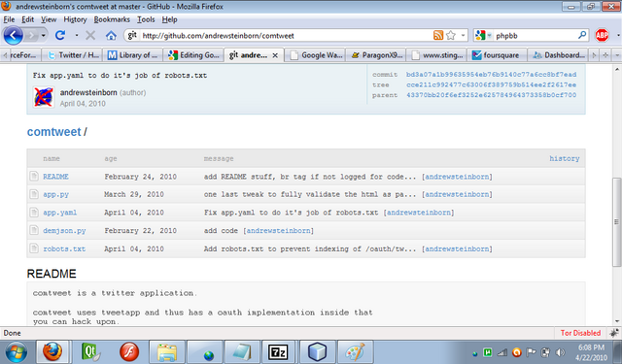The width and height of the screenshot is (622, 364).
Task: Switch to the Google Wa... tab
Action: click(316, 55)
